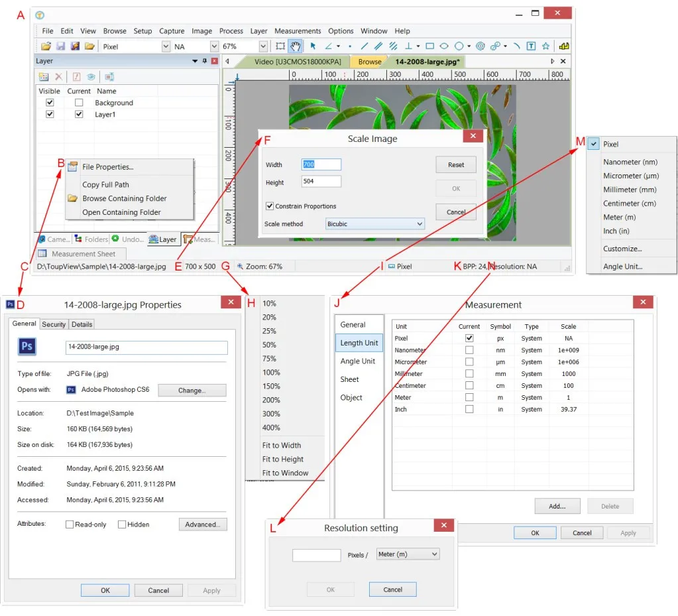Click the Change... button in Properties
The image size is (678, 616).
coord(192,390)
